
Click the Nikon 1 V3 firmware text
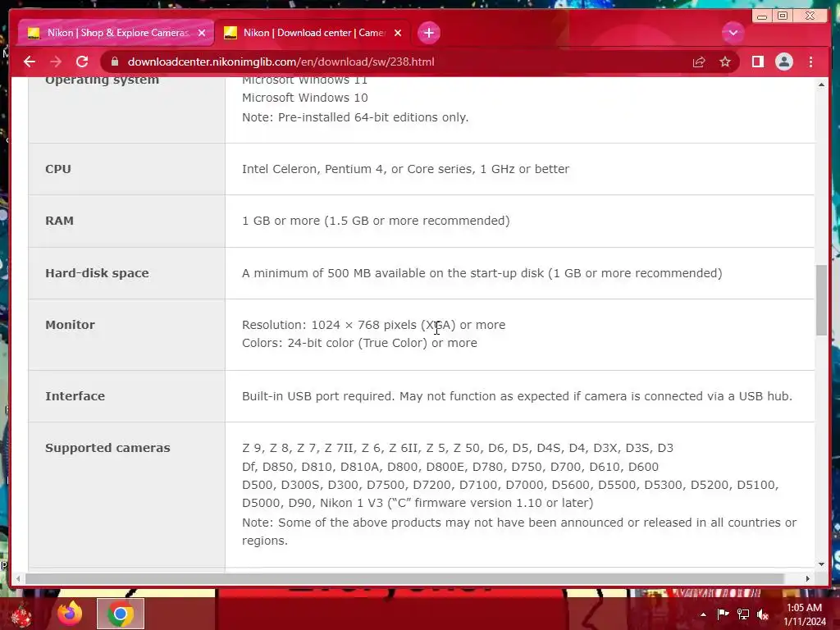(x=456, y=503)
